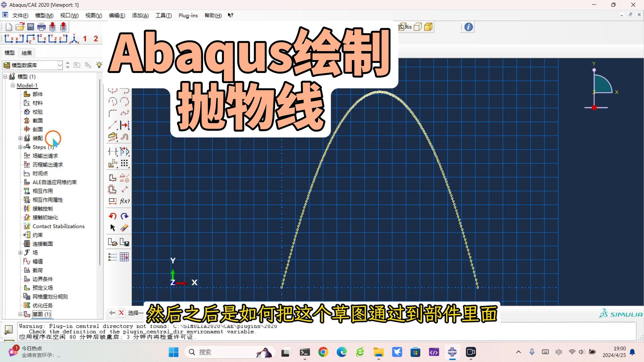
Task: Click the information query icon
Action: pos(468,27)
